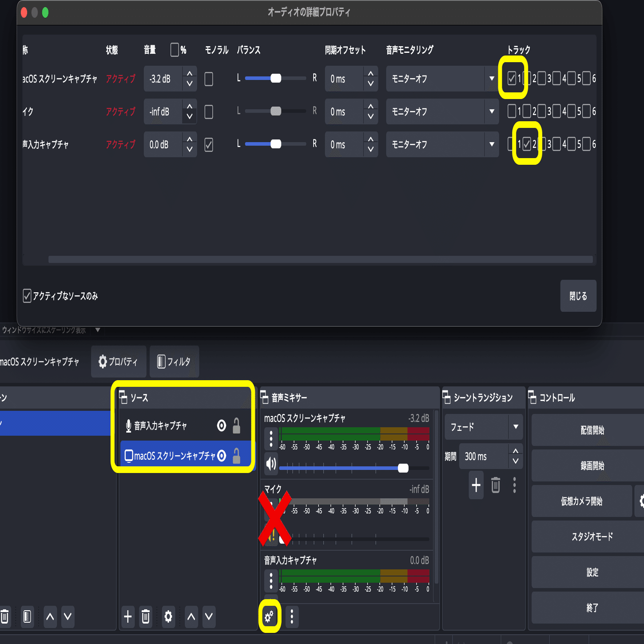Open advanced audio properties gears icon
644x644 pixels.
pyautogui.click(x=270, y=616)
